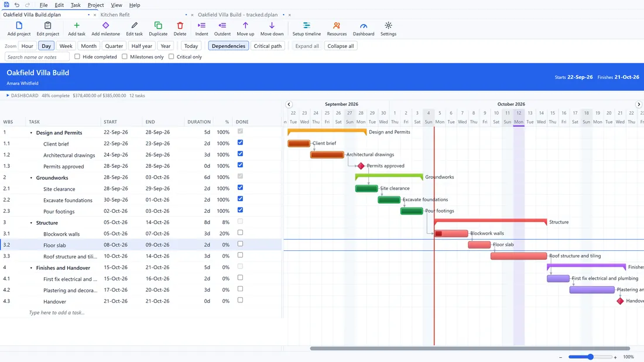Viewport: 644px width, 362px height.
Task: Click the Add project icon
Action: [x=19, y=26]
